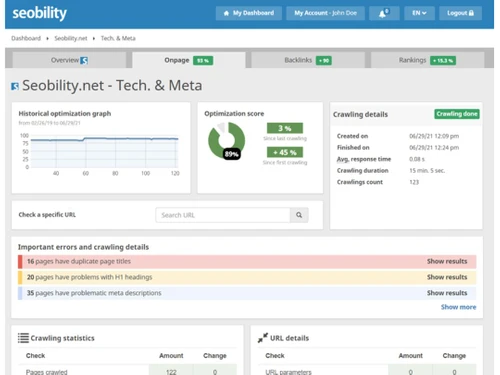Click the 3 % since last crawling badge
The height and width of the screenshot is (375, 500).
[285, 128]
